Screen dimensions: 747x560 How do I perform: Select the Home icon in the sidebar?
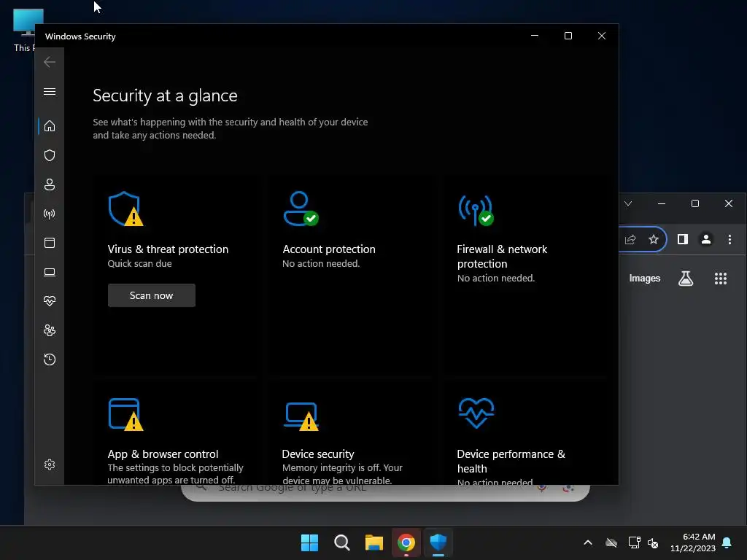[x=50, y=126]
